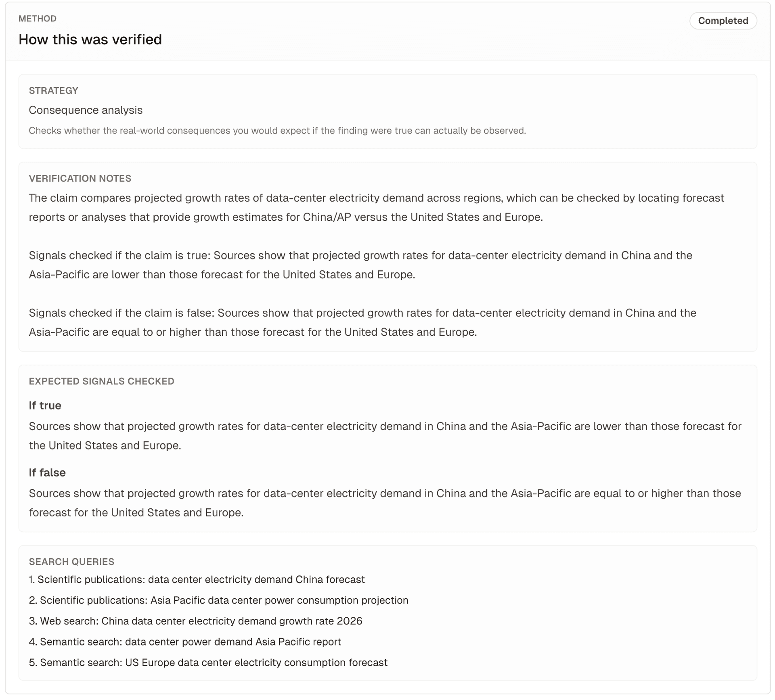Select the EXPECTED SIGNALS CHECKED header

[x=101, y=381]
